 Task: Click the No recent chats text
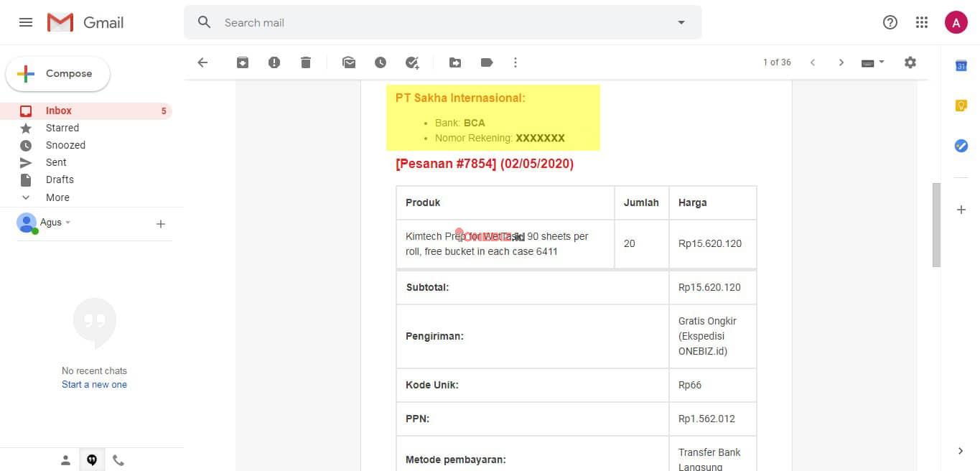[x=94, y=371]
